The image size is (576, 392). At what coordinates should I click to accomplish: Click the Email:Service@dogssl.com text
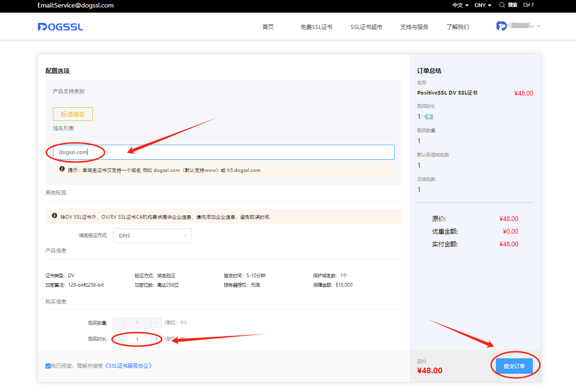tap(76, 6)
